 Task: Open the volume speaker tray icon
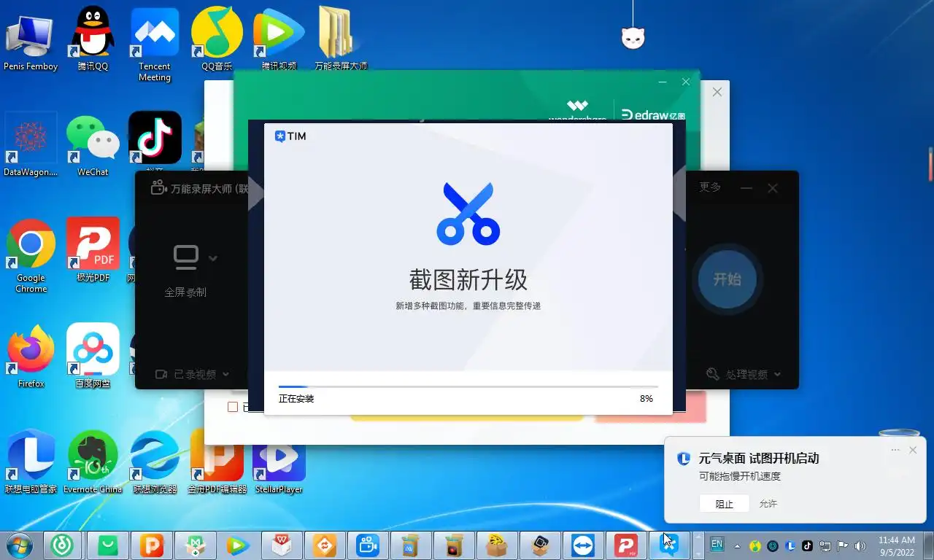pyautogui.click(x=860, y=545)
